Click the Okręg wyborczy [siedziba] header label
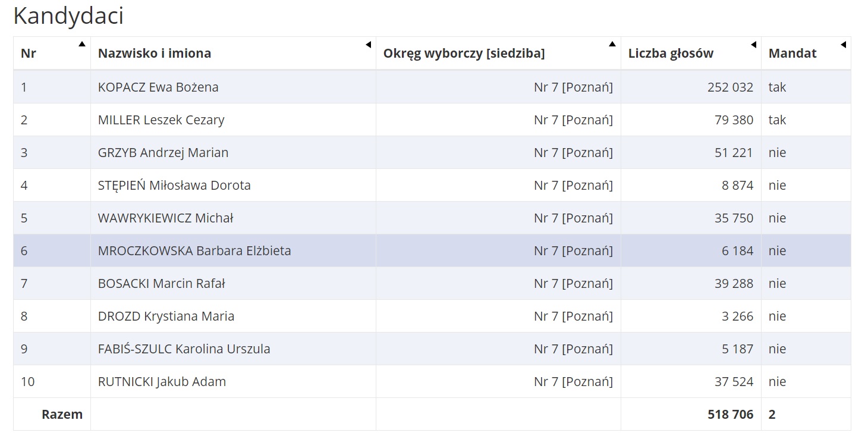This screenshot has width=868, height=439. pos(464,54)
